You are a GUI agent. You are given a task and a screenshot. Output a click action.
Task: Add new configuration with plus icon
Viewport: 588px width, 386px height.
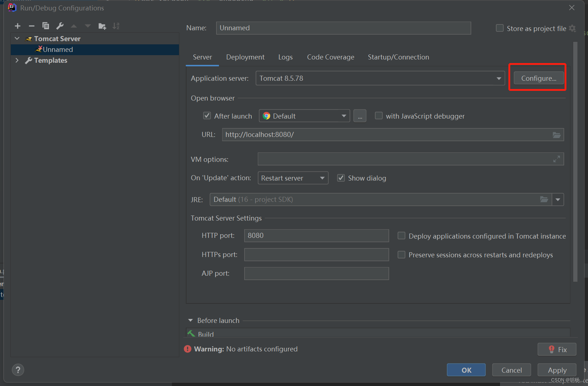pos(18,26)
